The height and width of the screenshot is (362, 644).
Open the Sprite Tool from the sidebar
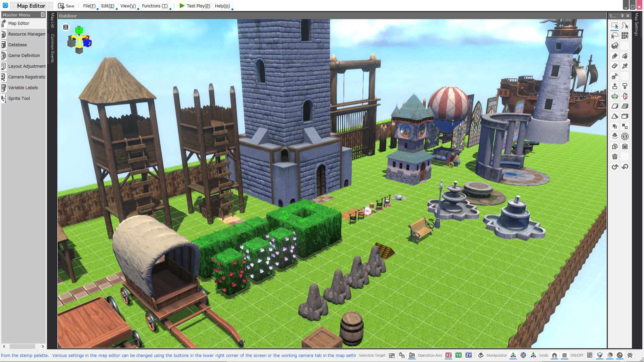19,98
